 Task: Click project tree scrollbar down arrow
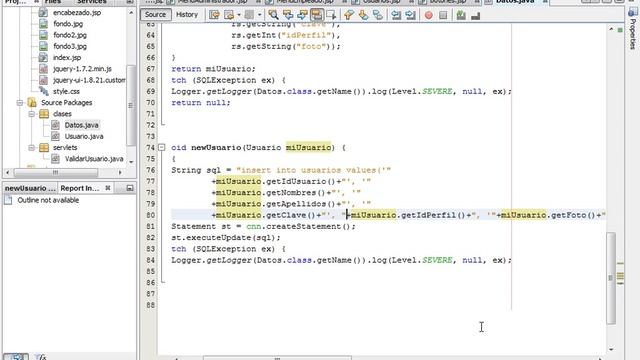coord(131,162)
